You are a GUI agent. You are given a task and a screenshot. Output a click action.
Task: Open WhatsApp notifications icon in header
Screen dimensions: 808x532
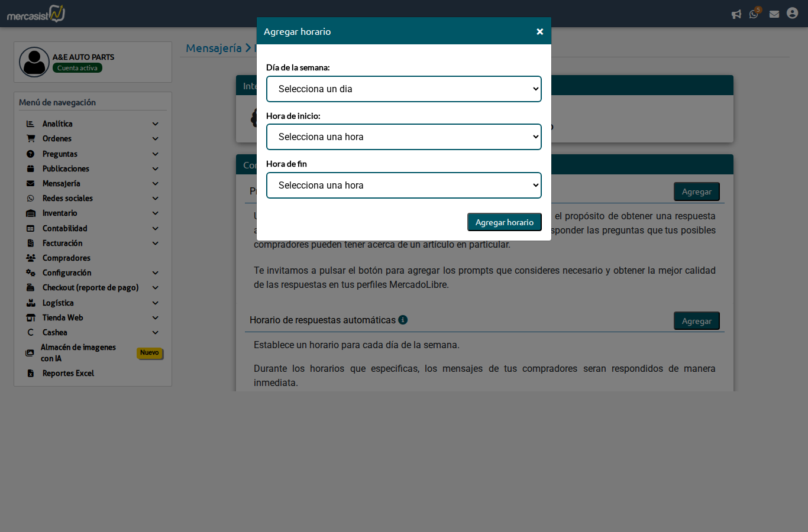(x=754, y=14)
